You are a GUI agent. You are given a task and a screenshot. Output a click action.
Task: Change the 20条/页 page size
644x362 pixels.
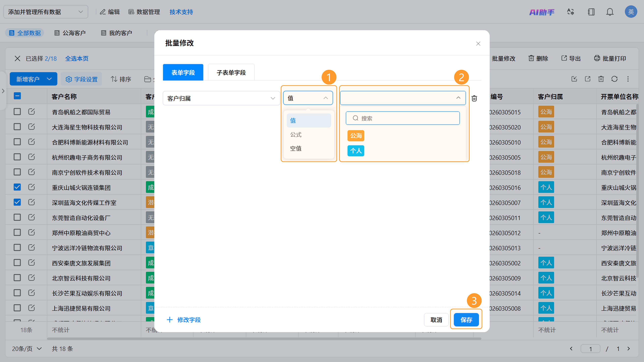tap(27, 349)
